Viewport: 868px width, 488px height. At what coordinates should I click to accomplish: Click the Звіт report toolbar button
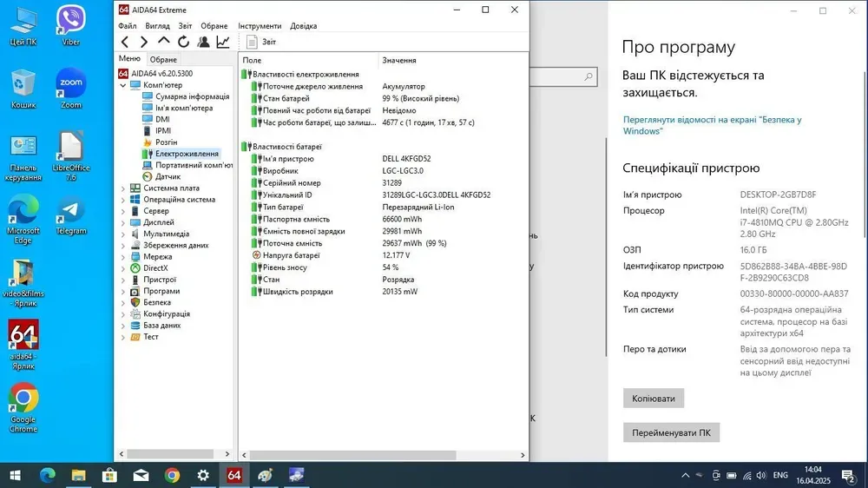click(x=262, y=42)
